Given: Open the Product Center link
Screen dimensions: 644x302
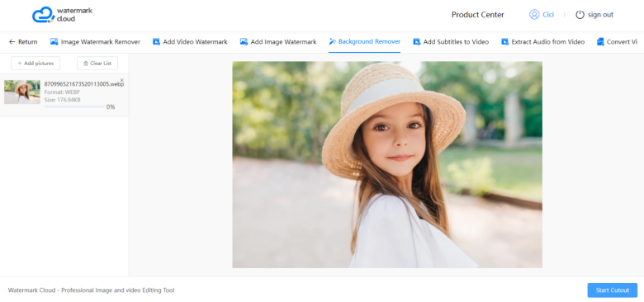Looking at the screenshot, I should click(478, 15).
